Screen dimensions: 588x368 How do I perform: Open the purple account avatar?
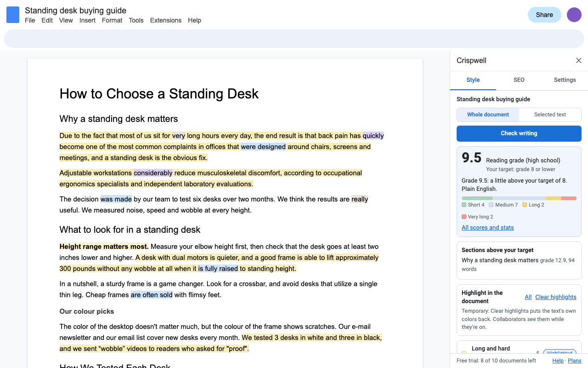(574, 15)
